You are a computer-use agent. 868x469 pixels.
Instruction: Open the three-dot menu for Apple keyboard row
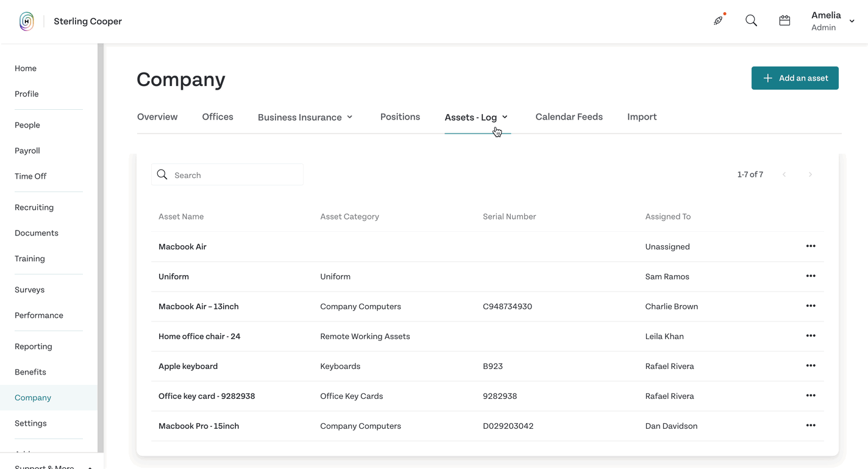(811, 366)
